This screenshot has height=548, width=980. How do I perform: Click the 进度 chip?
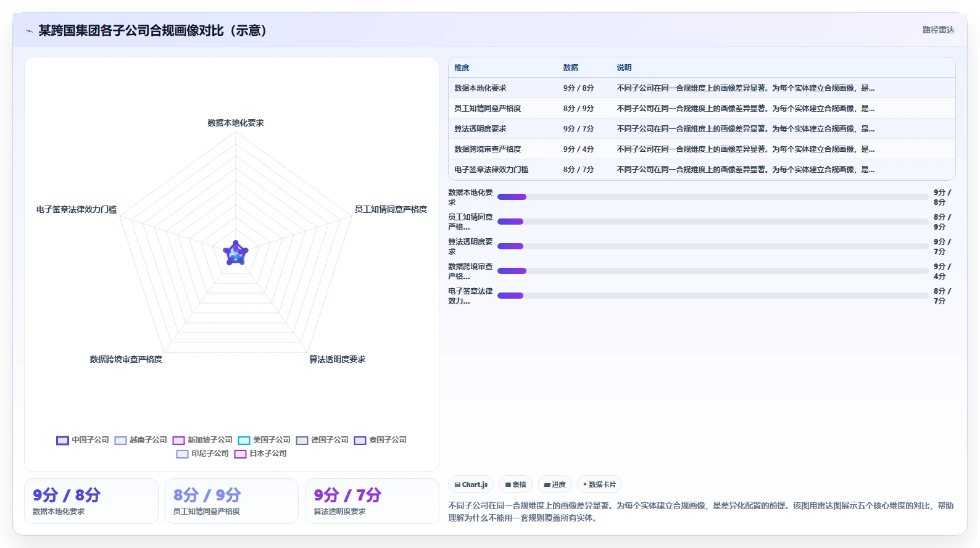555,484
